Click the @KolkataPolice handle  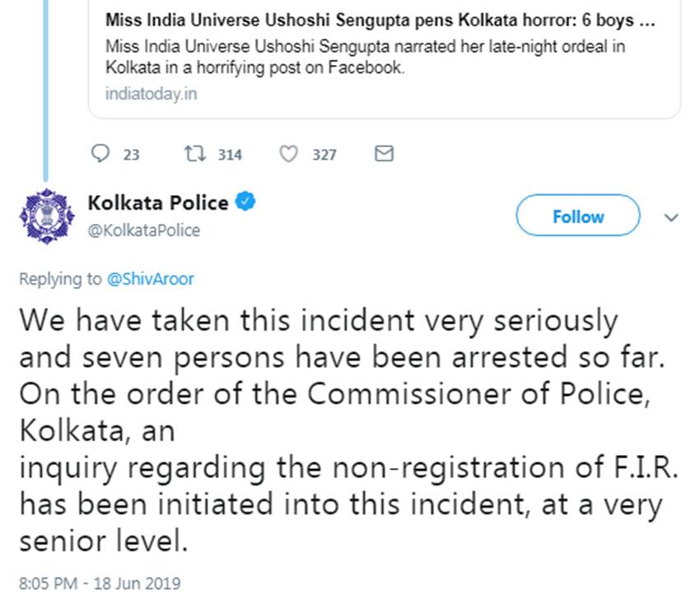143,230
